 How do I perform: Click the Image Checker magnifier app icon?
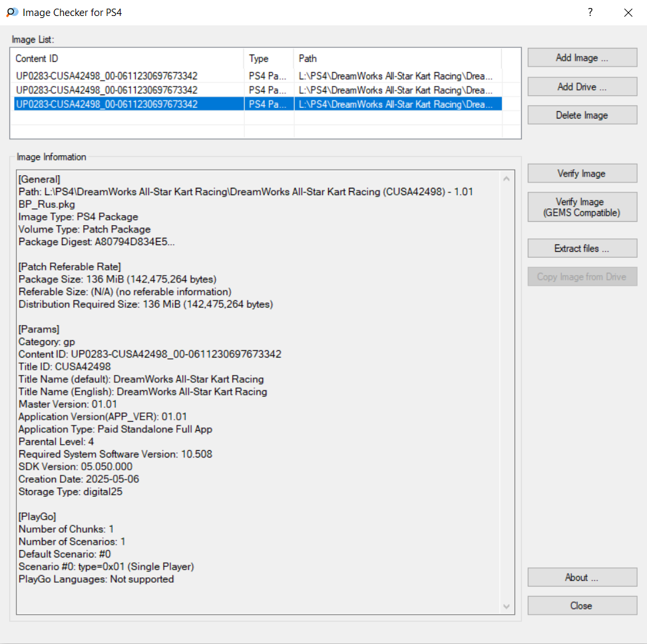coord(12,13)
